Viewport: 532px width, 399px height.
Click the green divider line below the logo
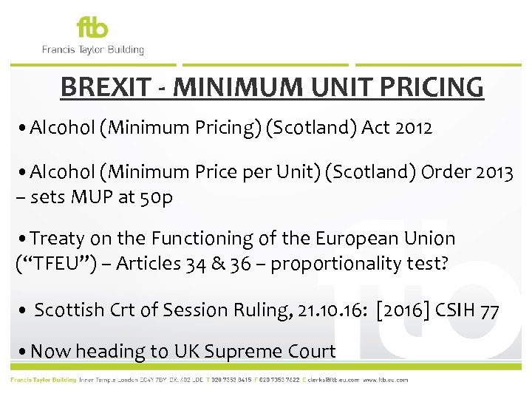coord(266,64)
